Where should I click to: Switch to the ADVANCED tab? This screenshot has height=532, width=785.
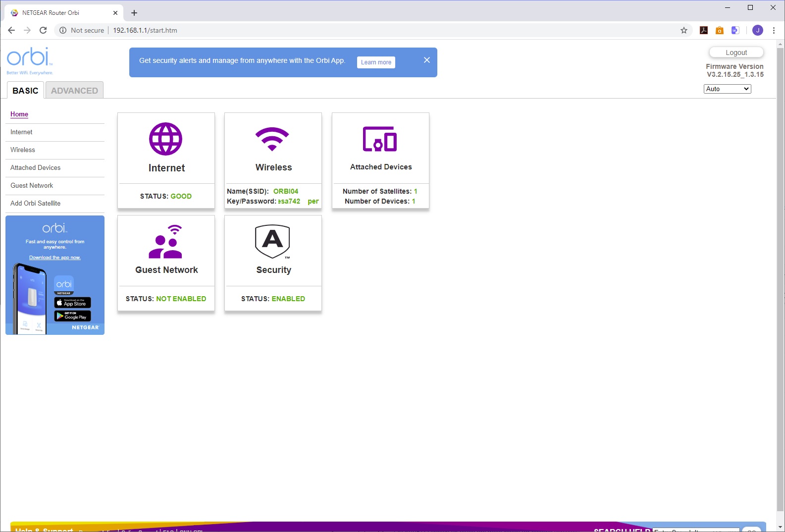[74, 91]
